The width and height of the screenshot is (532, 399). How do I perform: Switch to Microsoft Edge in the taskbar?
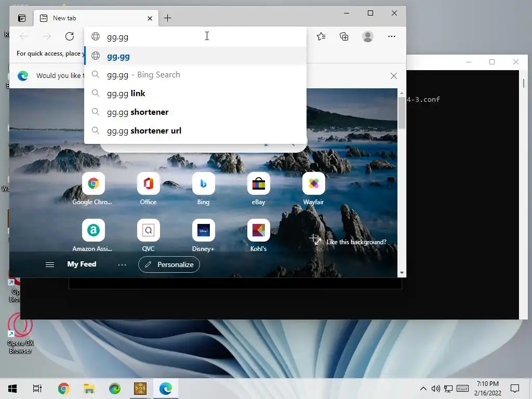(166, 389)
